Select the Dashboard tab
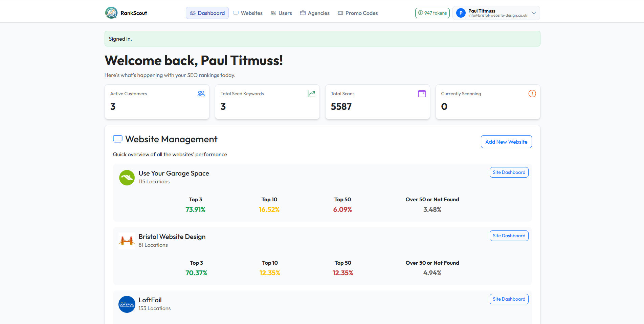Screen dimensions: 644x324 (x=207, y=13)
